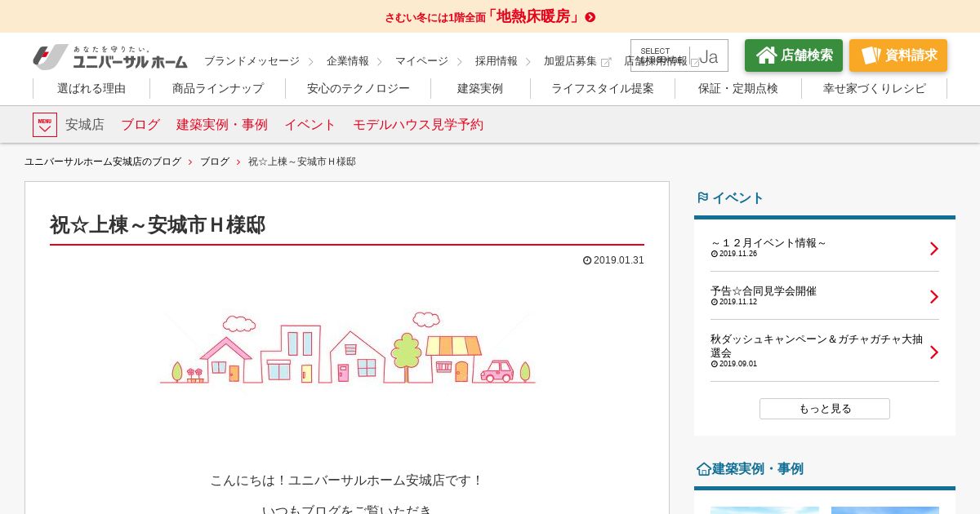Screen dimensions: 980x514
Task: Click the arrow icon for ～１２月イベント情報～
Action: [934, 249]
